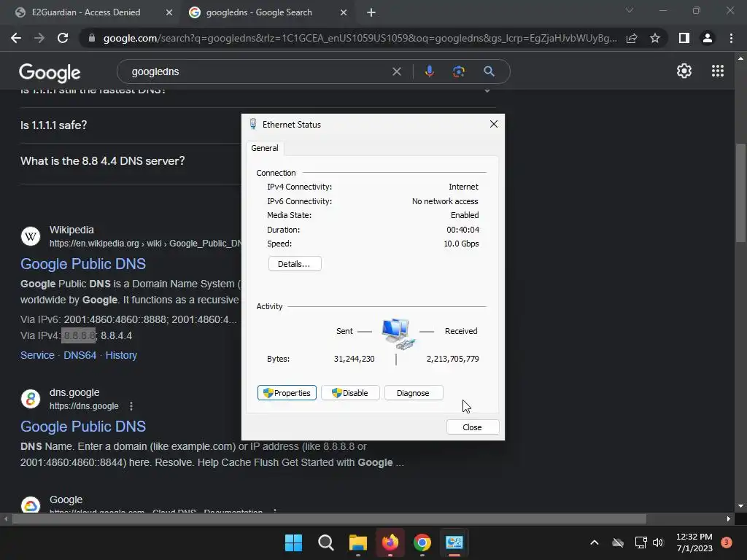
Task: Open Windows Start menu
Action: coord(293,542)
